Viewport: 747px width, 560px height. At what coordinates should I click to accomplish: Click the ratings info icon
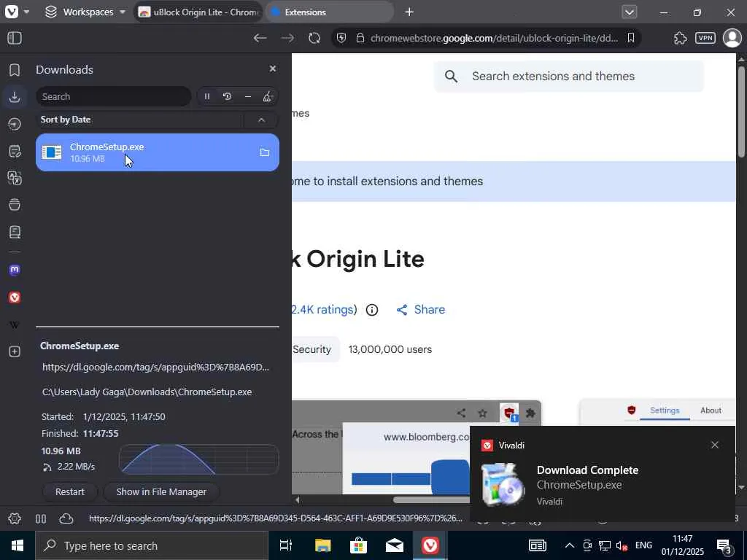[x=372, y=310]
